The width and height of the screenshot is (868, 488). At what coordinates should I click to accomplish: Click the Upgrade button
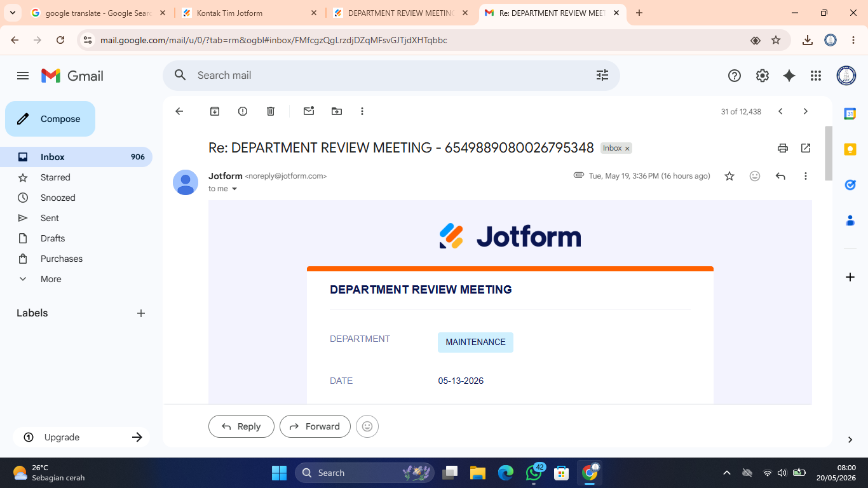pos(81,437)
